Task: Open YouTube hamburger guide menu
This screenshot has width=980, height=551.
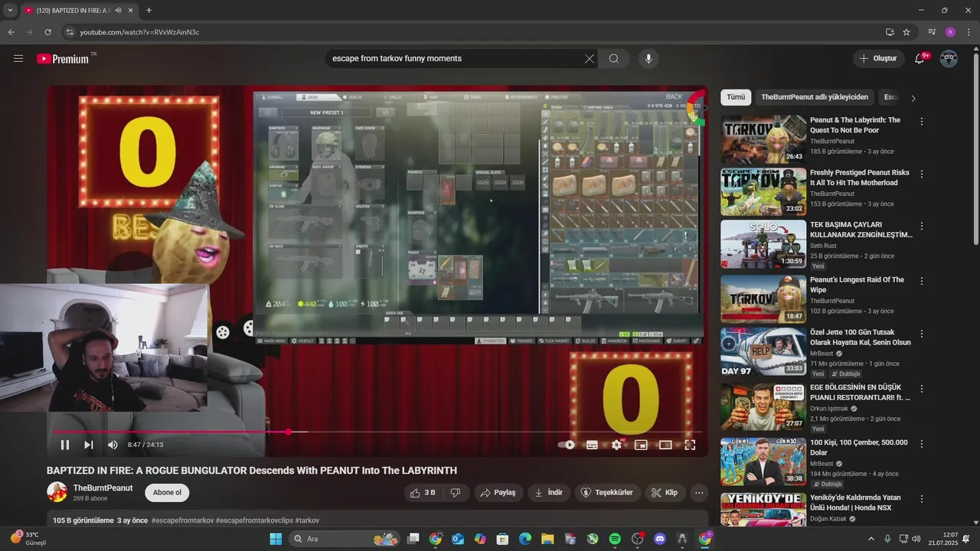Action: point(18,58)
